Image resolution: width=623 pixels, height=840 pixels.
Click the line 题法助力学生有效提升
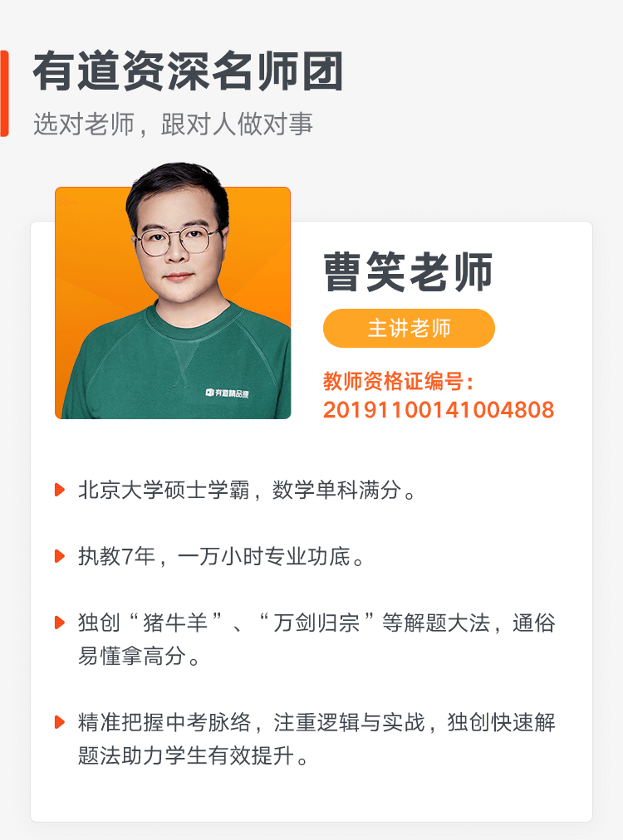193,756
